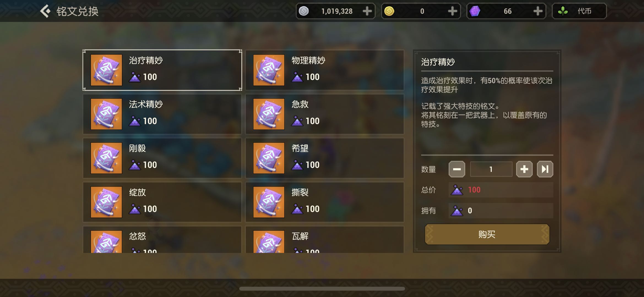Add purple gems with the plus icon
The height and width of the screenshot is (297, 644).
point(538,11)
